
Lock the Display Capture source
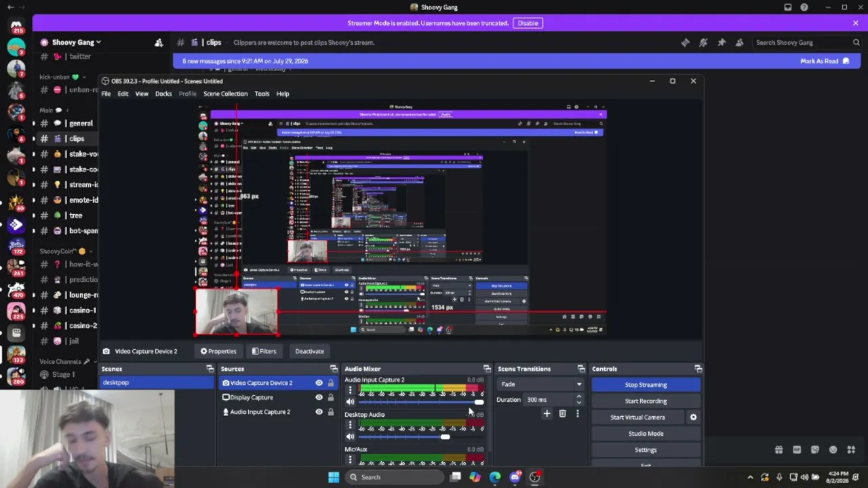tap(331, 398)
